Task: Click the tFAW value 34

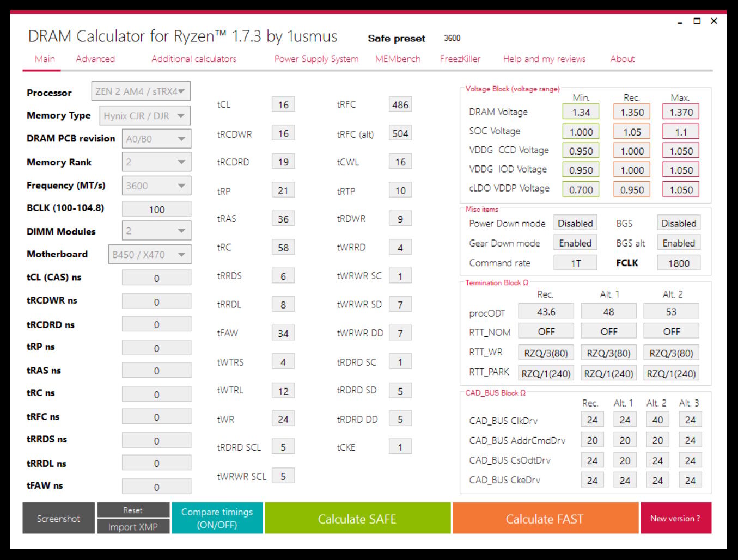Action: [283, 333]
